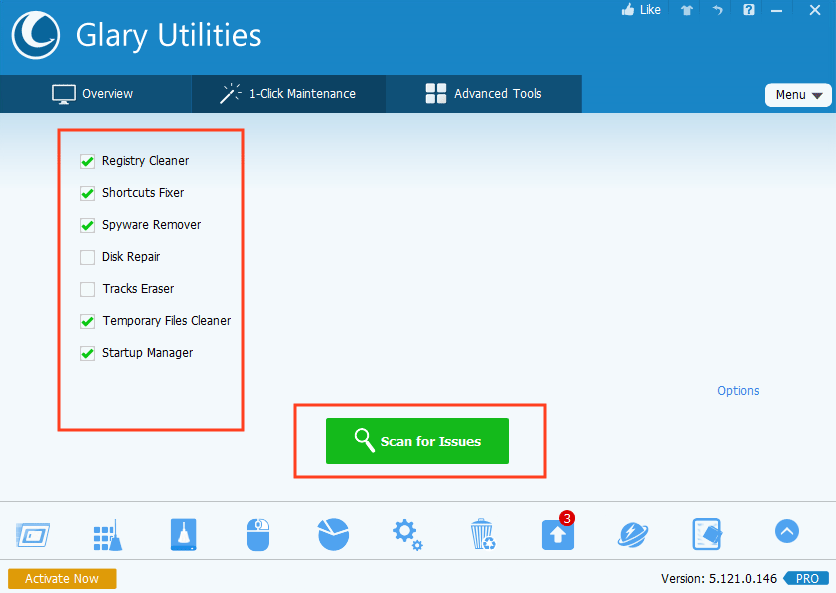Minimize the Glary Utilities window
The image size is (836, 593).
[776, 10]
